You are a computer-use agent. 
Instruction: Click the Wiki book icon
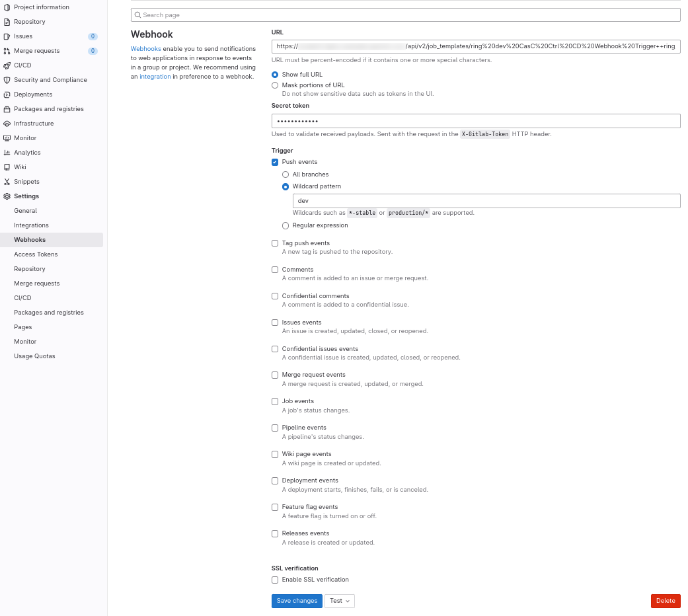coord(7,167)
